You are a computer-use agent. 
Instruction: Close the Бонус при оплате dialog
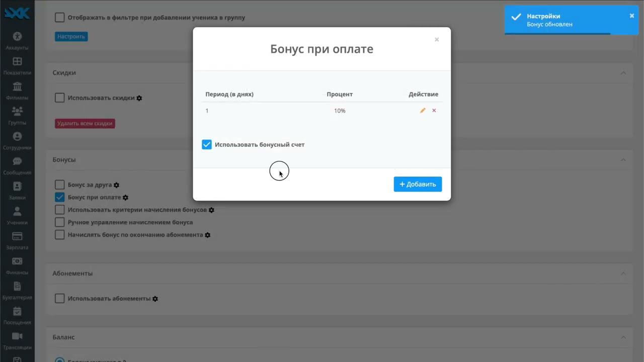click(437, 39)
